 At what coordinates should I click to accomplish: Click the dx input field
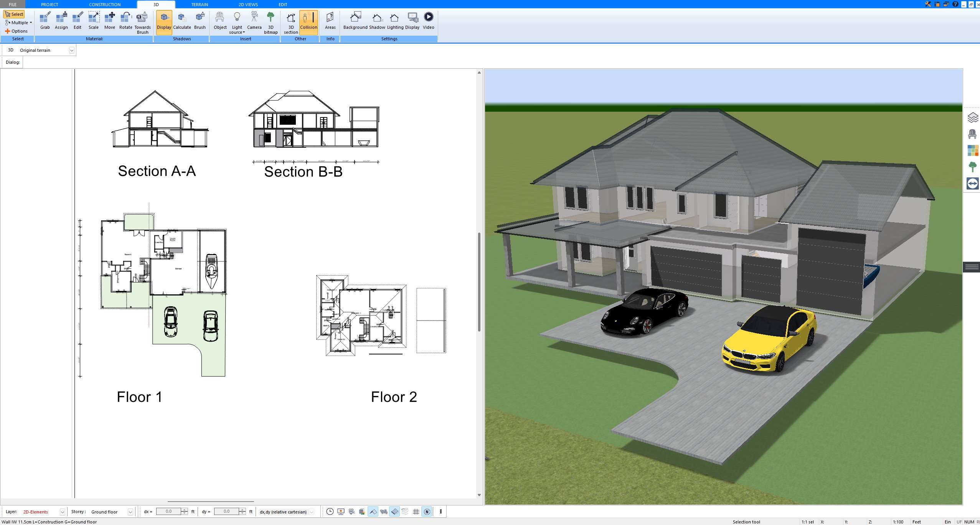(x=169, y=512)
